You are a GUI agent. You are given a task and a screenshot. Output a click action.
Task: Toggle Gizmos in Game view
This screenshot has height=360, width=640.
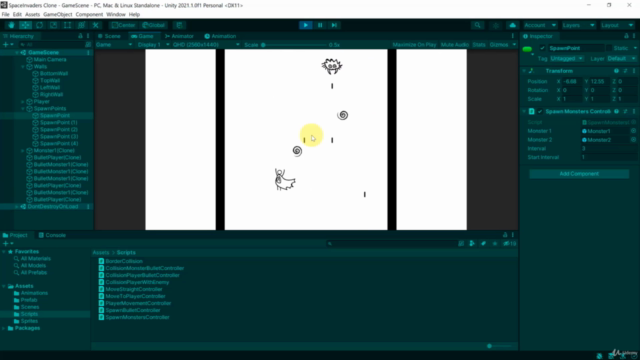[x=499, y=44]
